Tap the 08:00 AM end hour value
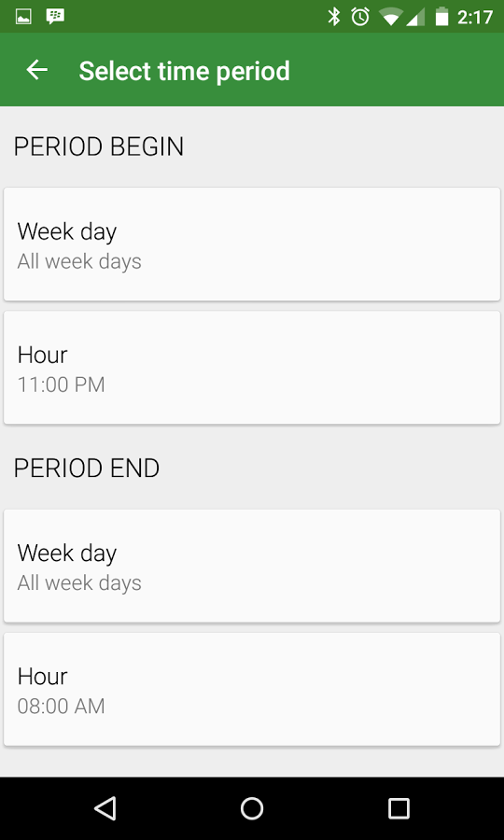The width and height of the screenshot is (504, 840). [x=61, y=707]
